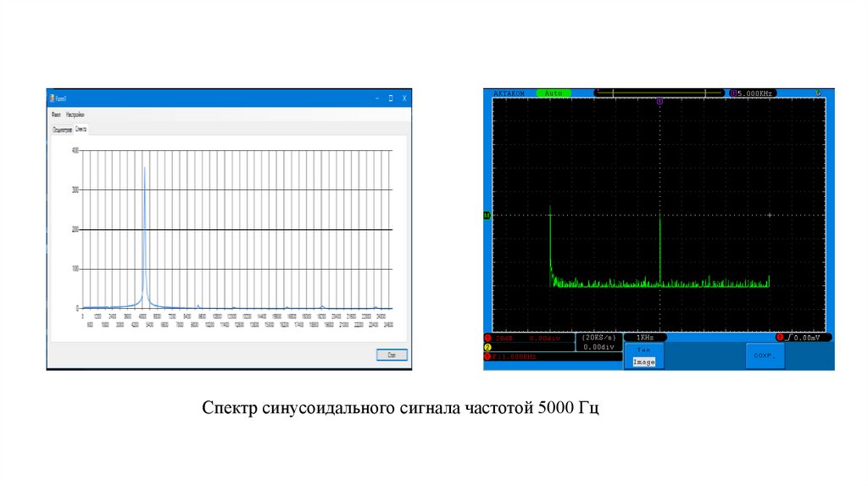Select the Тип Image softkey
Screen dimensions: 868x487
pos(644,355)
